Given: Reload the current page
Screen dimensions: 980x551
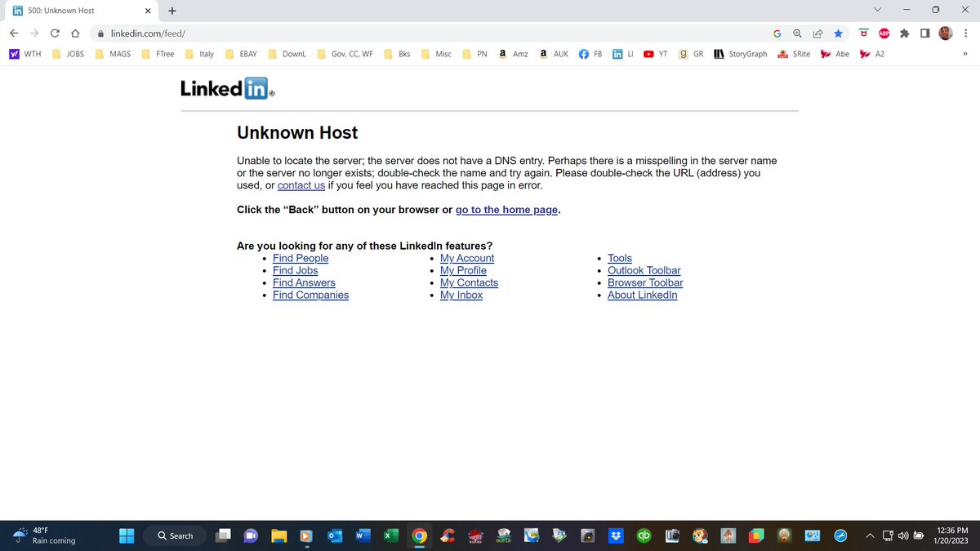Looking at the screenshot, I should coord(55,33).
